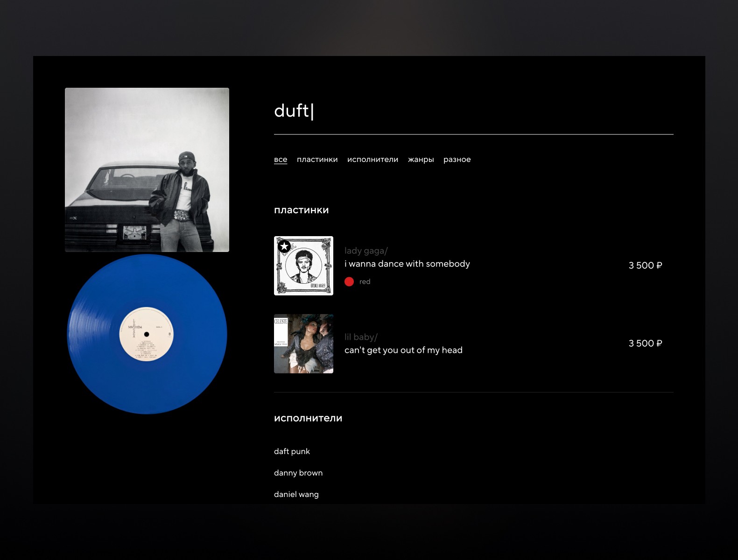
Task: Switch to the все tab
Action: [x=281, y=160]
